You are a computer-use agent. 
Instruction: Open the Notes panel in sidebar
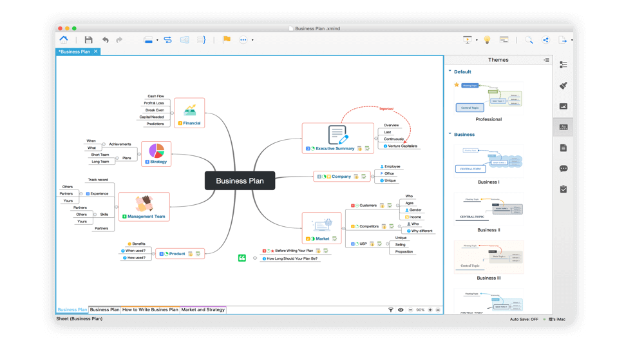[563, 148]
